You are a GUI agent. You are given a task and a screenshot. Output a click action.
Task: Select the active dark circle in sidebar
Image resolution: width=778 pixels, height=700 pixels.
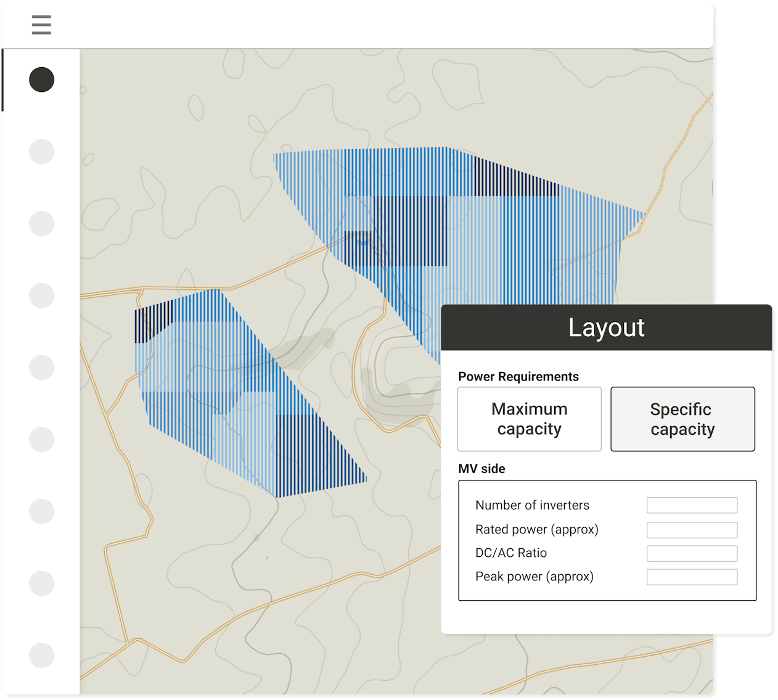coord(42,80)
